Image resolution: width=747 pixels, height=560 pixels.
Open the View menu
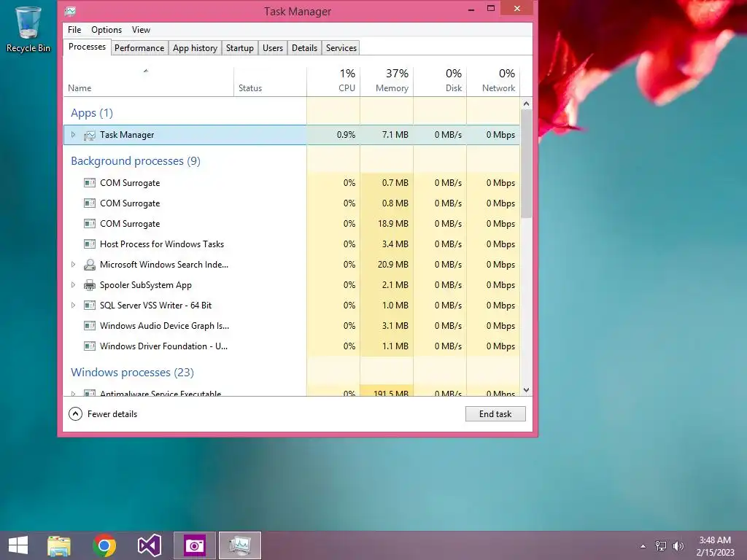point(141,29)
